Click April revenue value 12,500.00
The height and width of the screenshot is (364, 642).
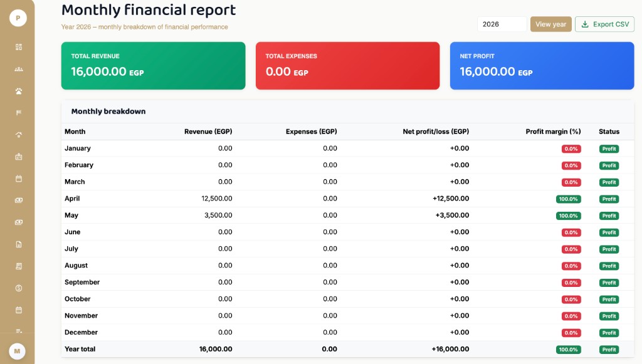[216, 199]
